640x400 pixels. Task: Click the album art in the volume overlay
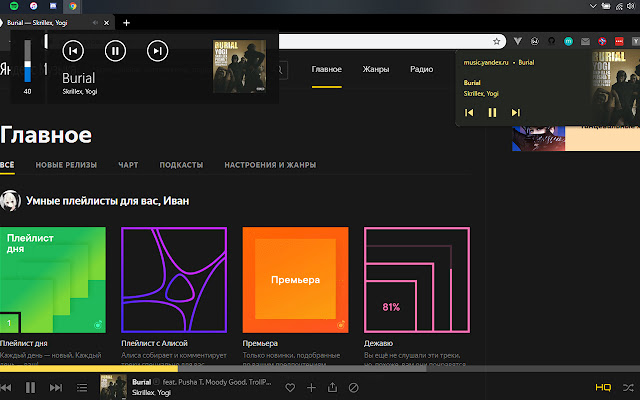[x=240, y=67]
